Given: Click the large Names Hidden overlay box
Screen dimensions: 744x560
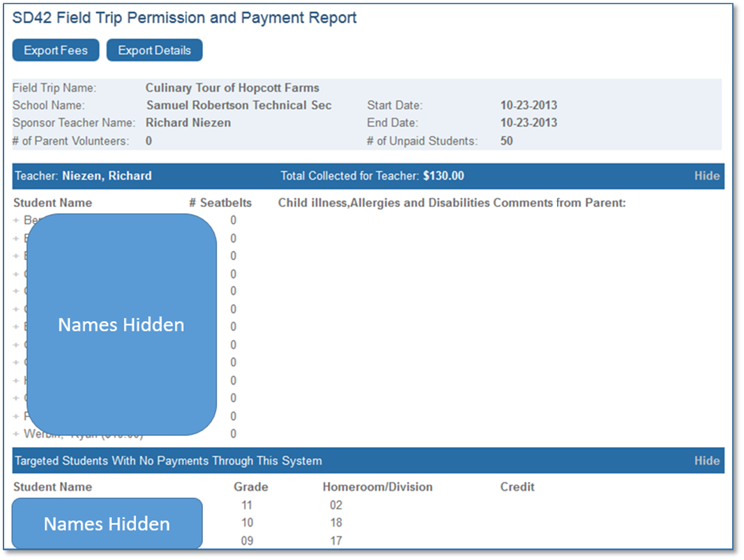Looking at the screenshot, I should (121, 324).
